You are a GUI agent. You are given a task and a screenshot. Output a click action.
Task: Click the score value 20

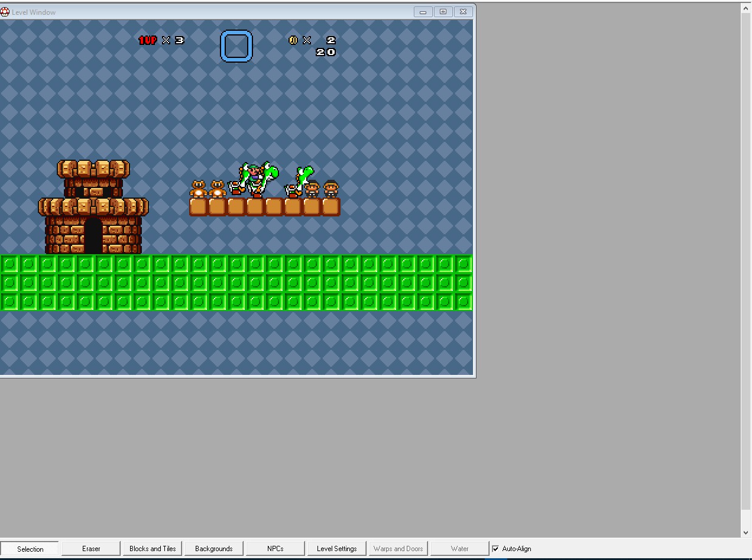click(326, 52)
